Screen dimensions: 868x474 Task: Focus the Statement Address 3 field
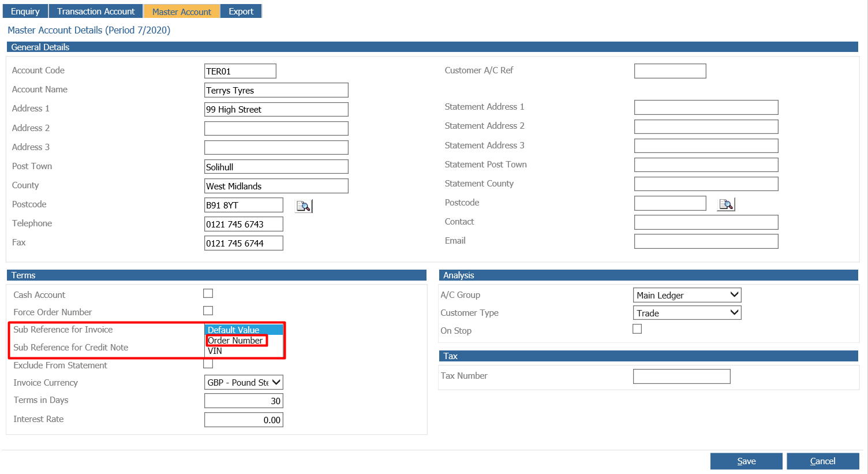point(706,145)
